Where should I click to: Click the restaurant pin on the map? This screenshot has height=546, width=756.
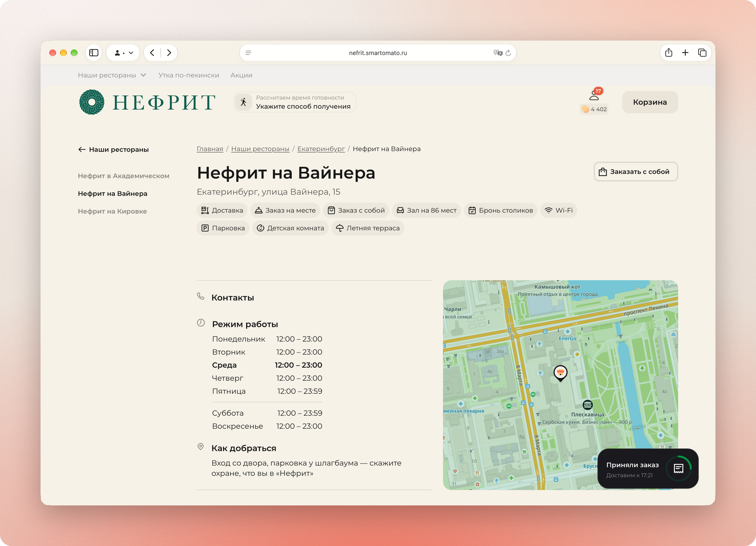pyautogui.click(x=560, y=374)
